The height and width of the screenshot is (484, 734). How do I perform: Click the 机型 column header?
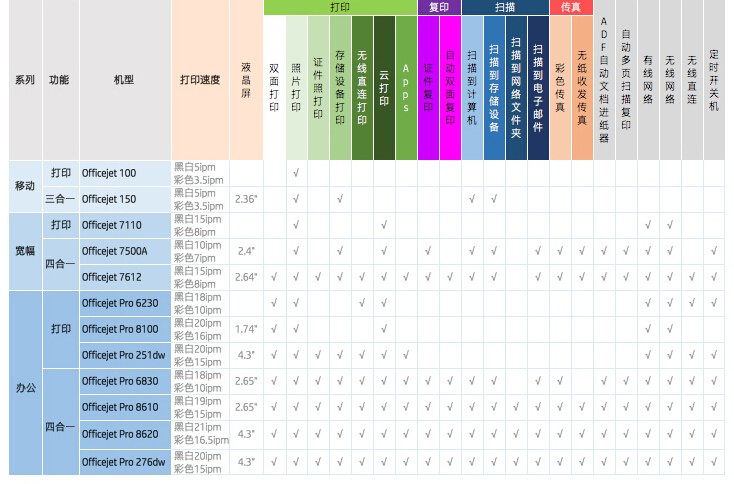(x=125, y=80)
